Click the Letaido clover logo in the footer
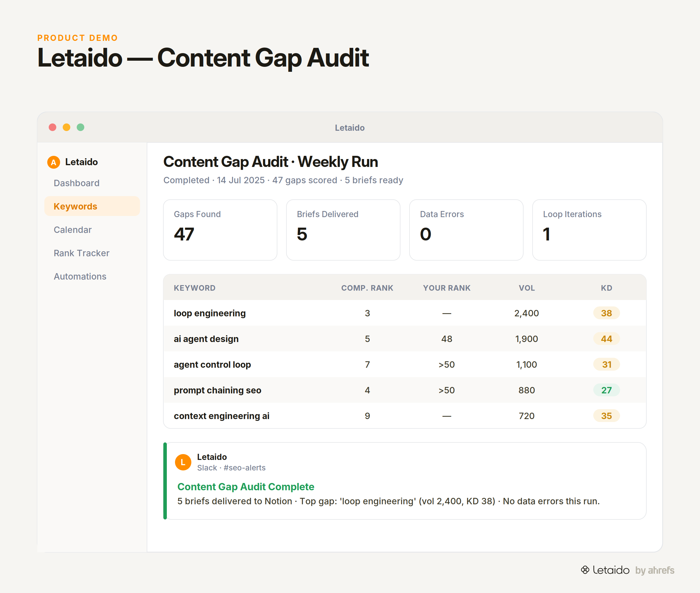Screen dimensions: 700x593 (585, 570)
